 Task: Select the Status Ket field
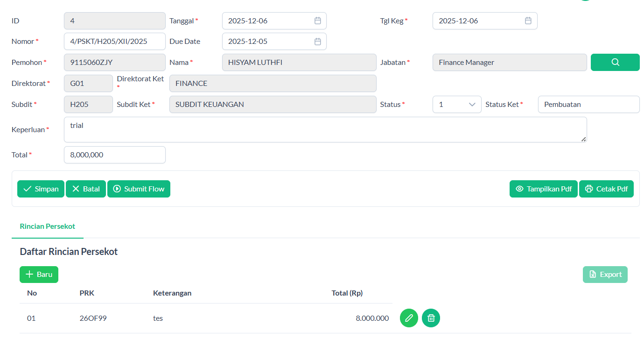tap(588, 105)
